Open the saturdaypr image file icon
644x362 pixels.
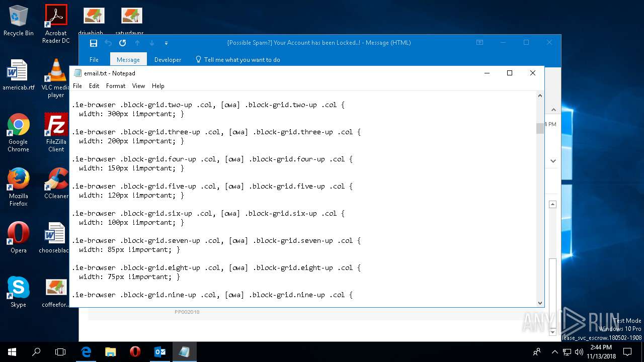[x=131, y=21]
